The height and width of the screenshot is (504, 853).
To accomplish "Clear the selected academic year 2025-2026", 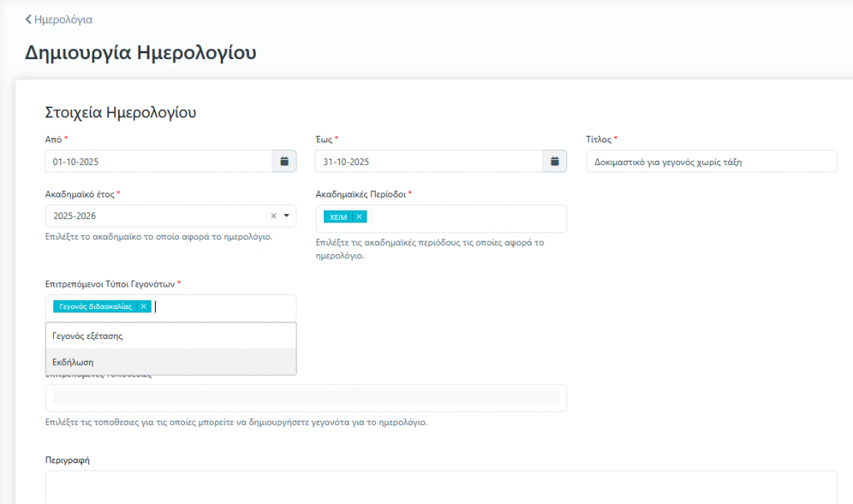I will pyautogui.click(x=273, y=216).
